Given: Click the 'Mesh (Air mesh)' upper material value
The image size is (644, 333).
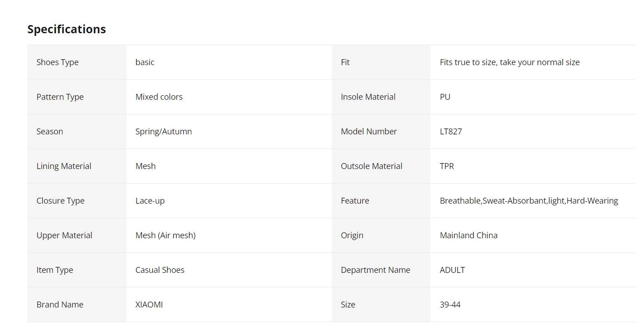Looking at the screenshot, I should [166, 236].
